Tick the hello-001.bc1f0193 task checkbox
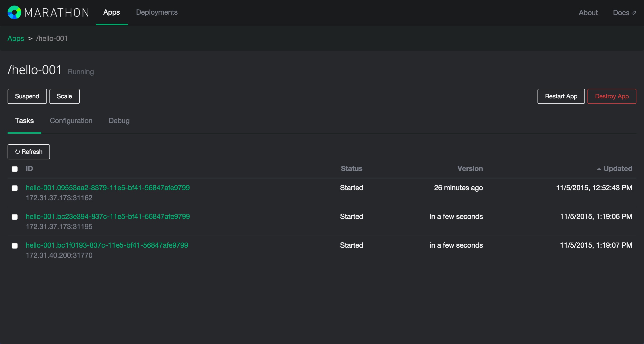The image size is (644, 344). (15, 246)
